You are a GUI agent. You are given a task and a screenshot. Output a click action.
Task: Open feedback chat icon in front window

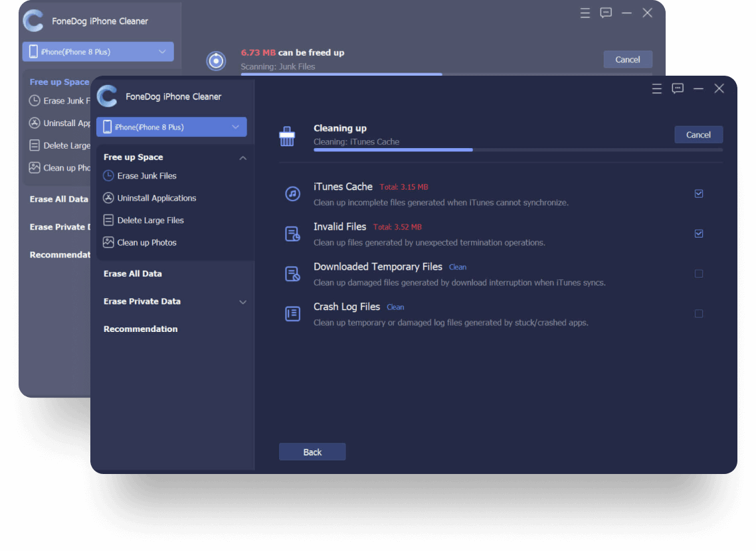(678, 88)
